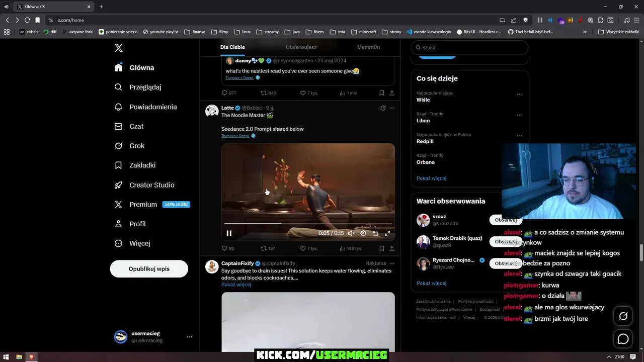Click Opublikuj wpis button
The image size is (644, 362).
pyautogui.click(x=149, y=268)
